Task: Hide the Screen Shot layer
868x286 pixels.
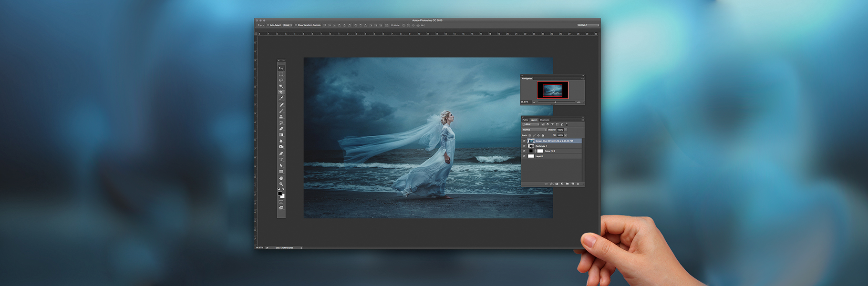Action: [x=524, y=141]
